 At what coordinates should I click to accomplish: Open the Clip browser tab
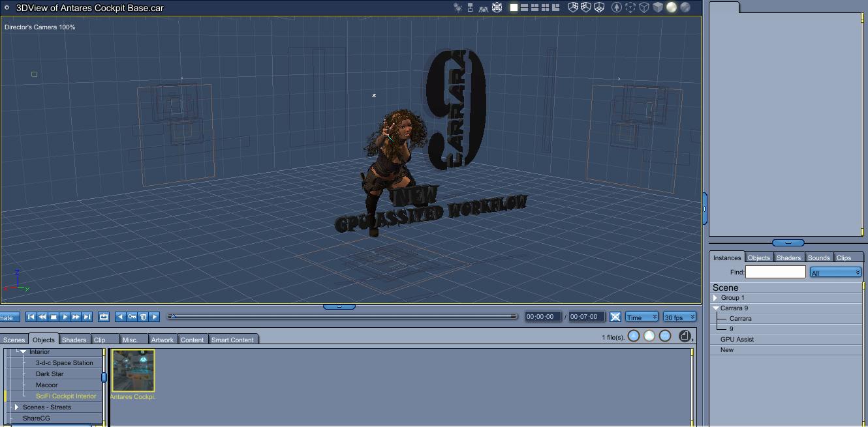tap(104, 340)
